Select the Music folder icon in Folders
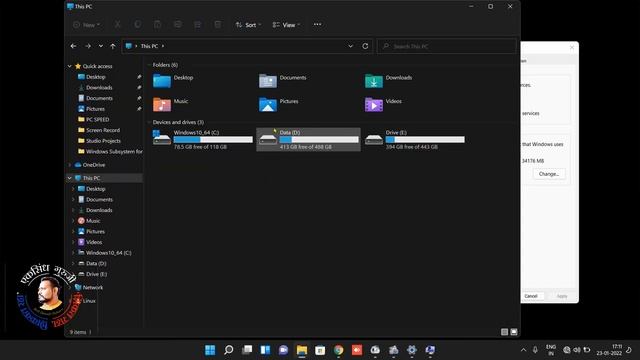 pyautogui.click(x=162, y=104)
